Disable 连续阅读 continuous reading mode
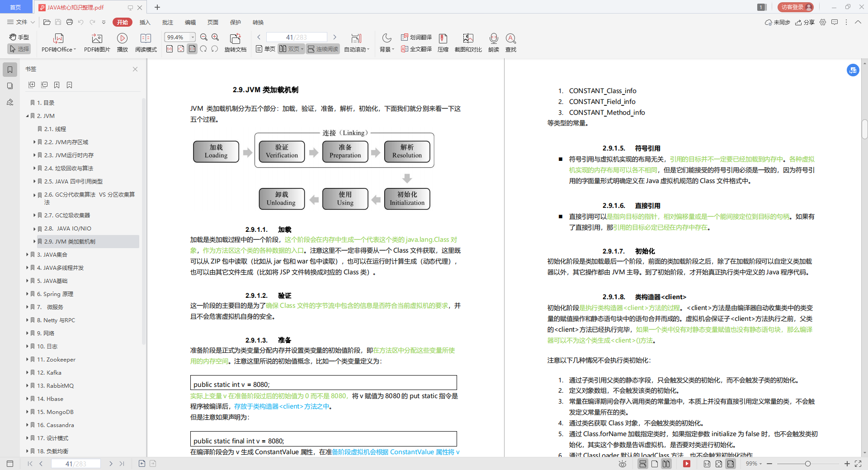868x470 pixels. pyautogui.click(x=322, y=49)
